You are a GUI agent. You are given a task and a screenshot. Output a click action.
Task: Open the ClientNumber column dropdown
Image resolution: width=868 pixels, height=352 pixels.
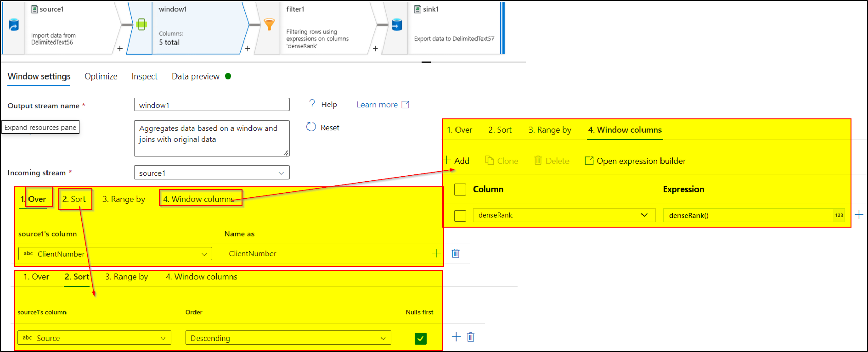point(115,254)
